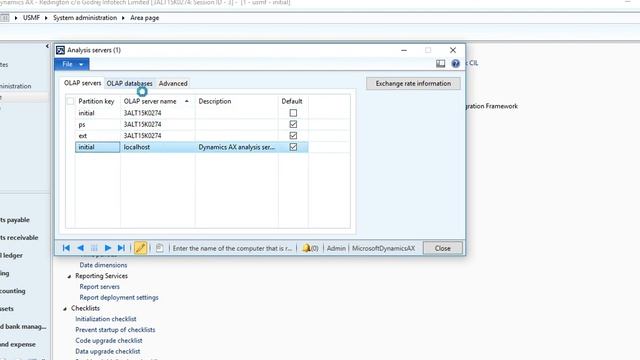Viewport: 640px width, 360px height.
Task: Open Prevent startup of checklists link
Action: click(x=115, y=329)
